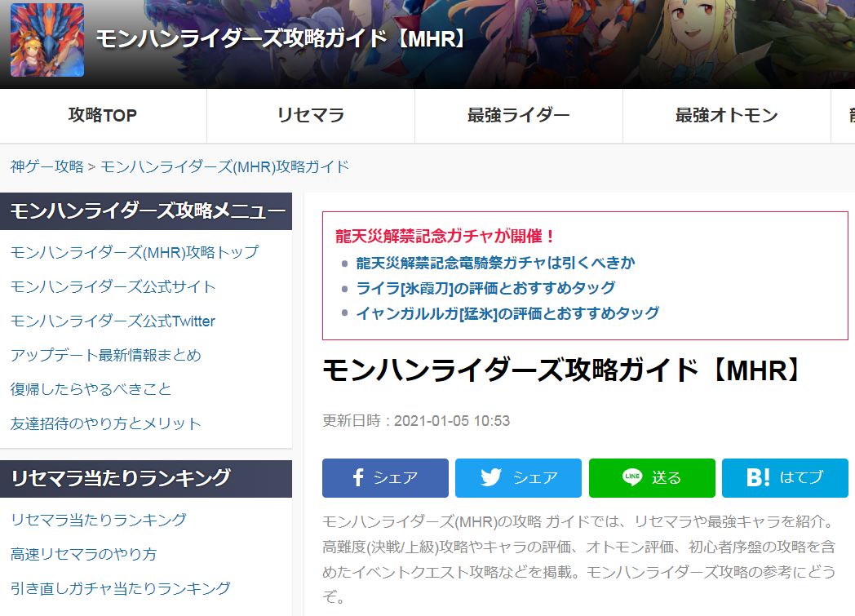Viewport: 855px width, 616px height.
Task: Select the 最強オトモン menu item
Action: (725, 116)
